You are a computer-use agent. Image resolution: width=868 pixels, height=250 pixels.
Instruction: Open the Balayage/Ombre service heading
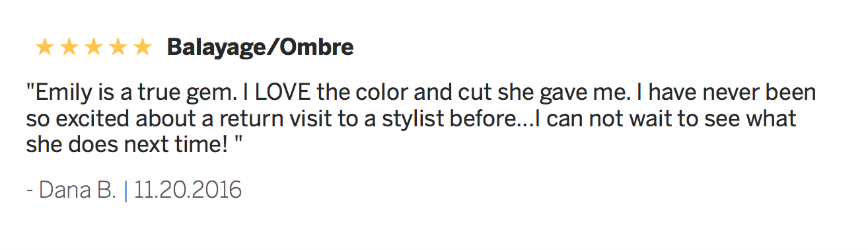(260, 48)
